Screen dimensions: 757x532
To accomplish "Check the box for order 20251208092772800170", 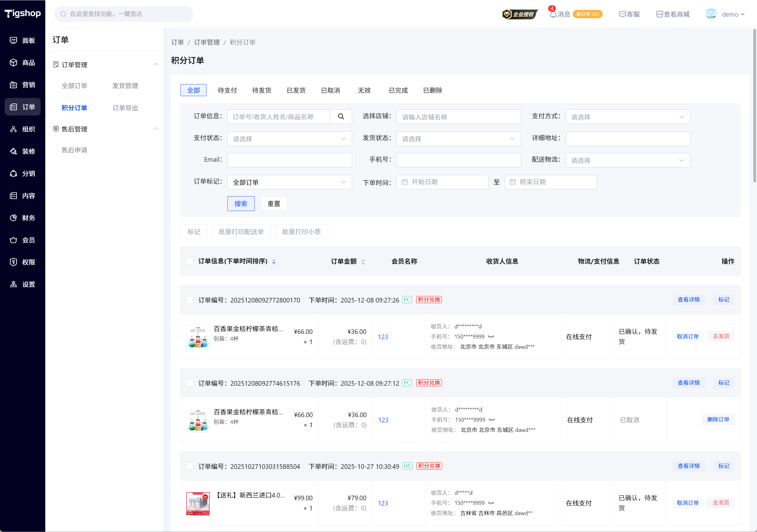I will click(x=190, y=300).
